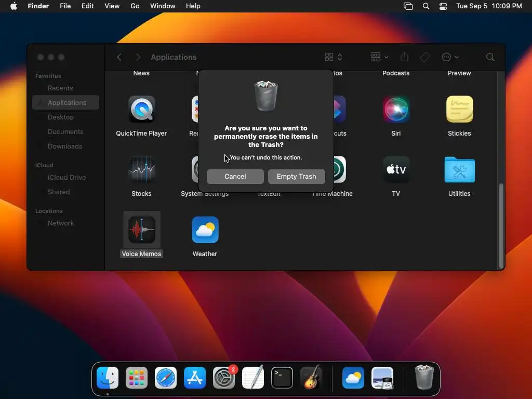Open the Stocks app icon
The height and width of the screenshot is (399, 532).
[141, 169]
